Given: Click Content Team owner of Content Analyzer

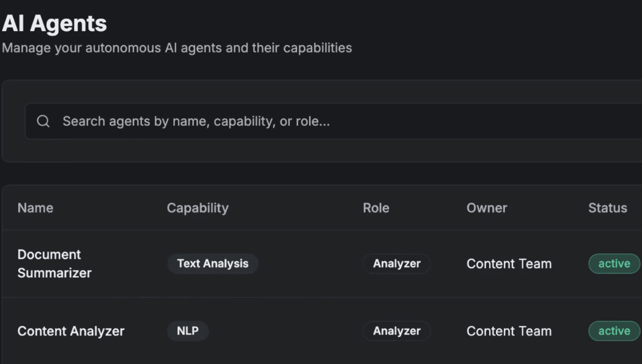Looking at the screenshot, I should pos(509,331).
